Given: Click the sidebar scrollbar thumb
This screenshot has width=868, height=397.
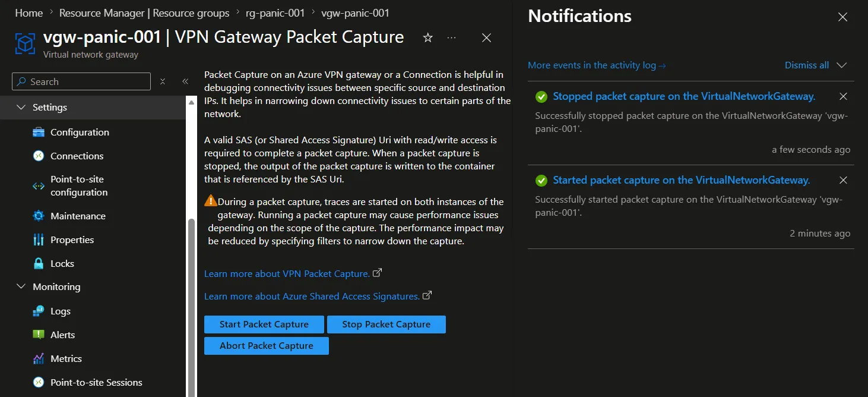Looking at the screenshot, I should coord(191,308).
